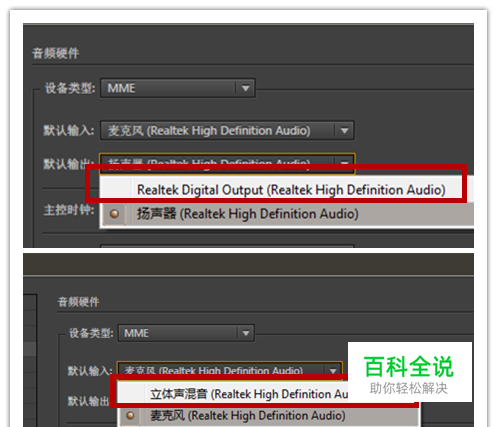Click the radio bullet beside 扬声器 option
This screenshot has width=497, height=427.
[x=114, y=214]
